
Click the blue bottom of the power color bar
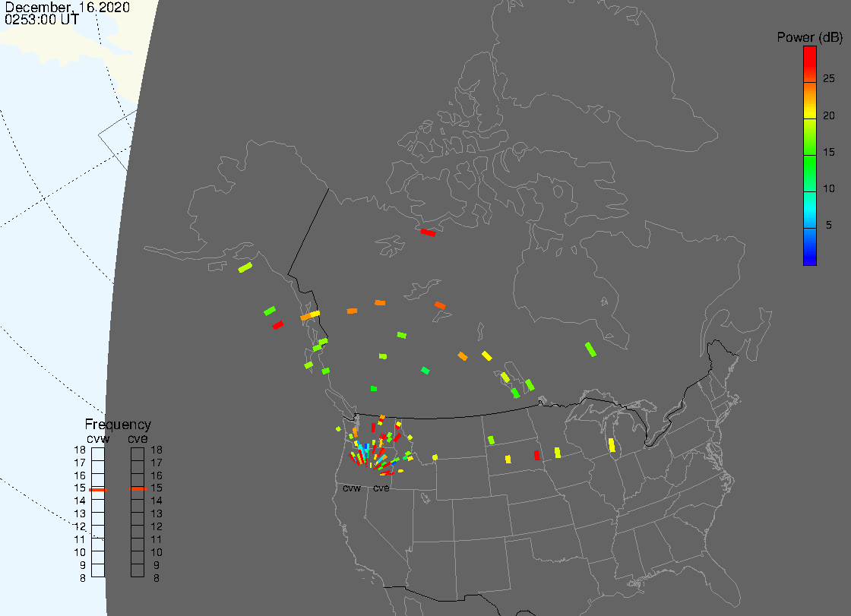810,247
